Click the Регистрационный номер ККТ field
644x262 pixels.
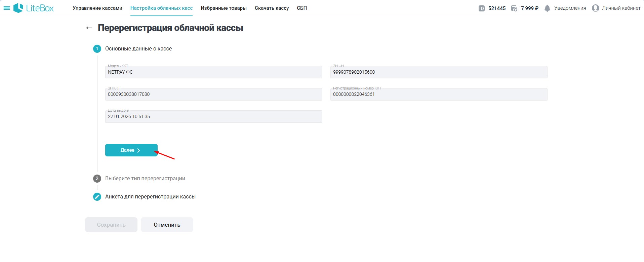[439, 95]
